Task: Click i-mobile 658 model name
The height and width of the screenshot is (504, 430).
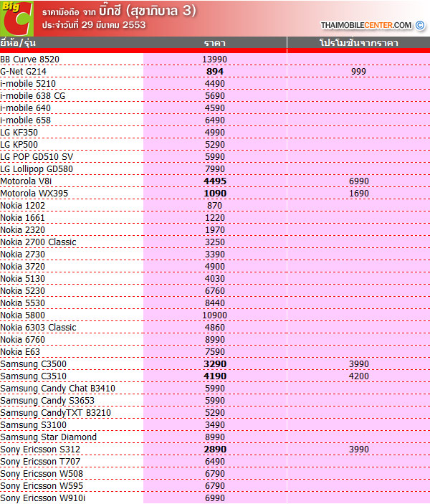Action: click(x=25, y=120)
